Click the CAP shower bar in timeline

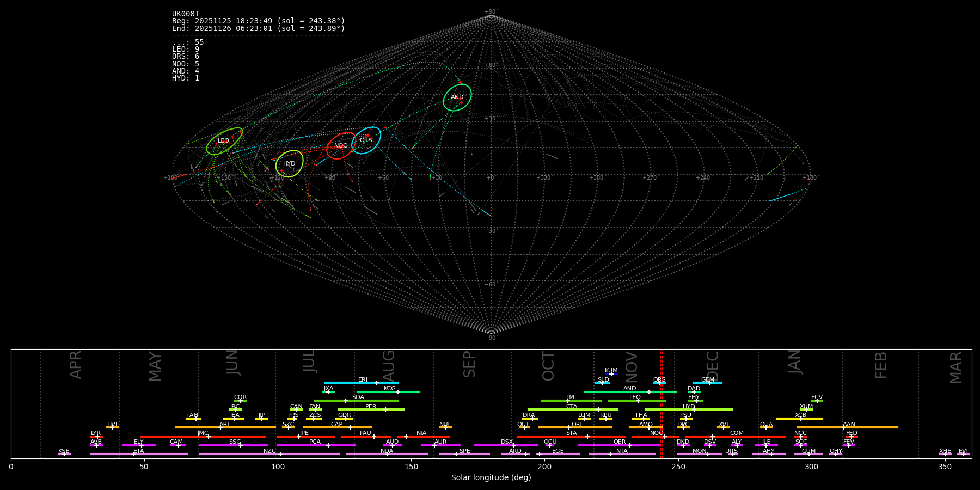click(338, 427)
